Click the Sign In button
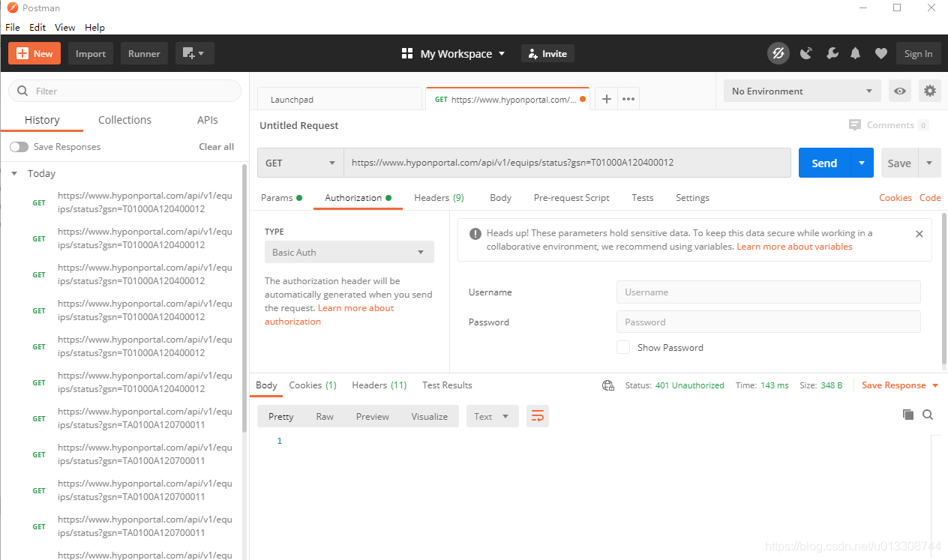948x560 pixels. coord(918,53)
